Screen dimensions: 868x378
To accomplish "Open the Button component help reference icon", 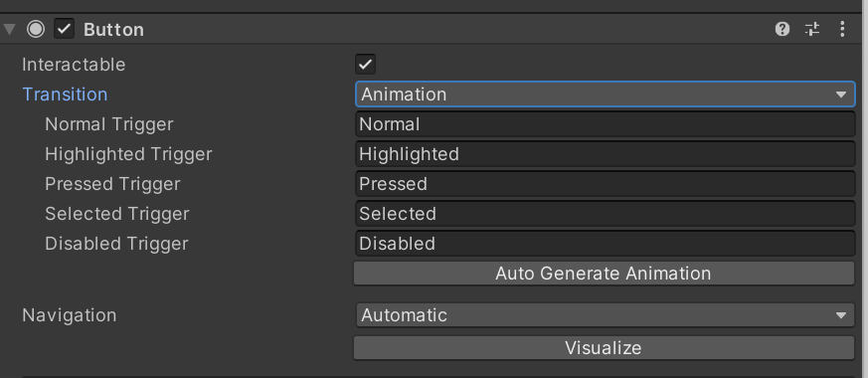I will tap(781, 29).
